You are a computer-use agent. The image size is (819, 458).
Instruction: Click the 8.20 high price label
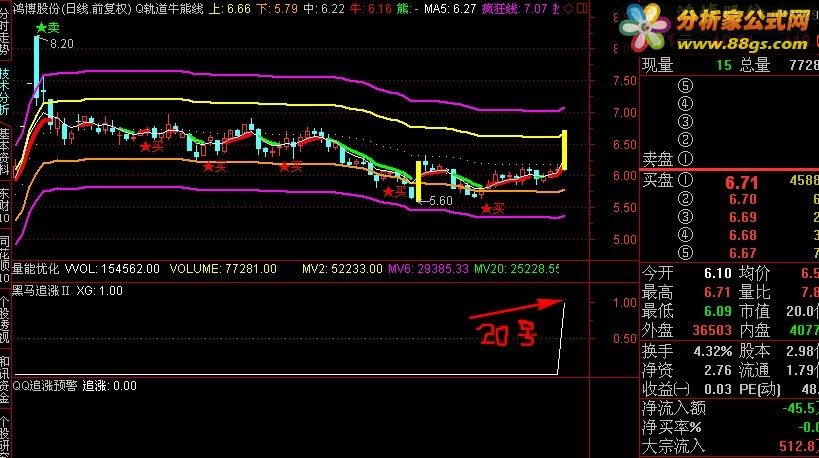(x=62, y=44)
